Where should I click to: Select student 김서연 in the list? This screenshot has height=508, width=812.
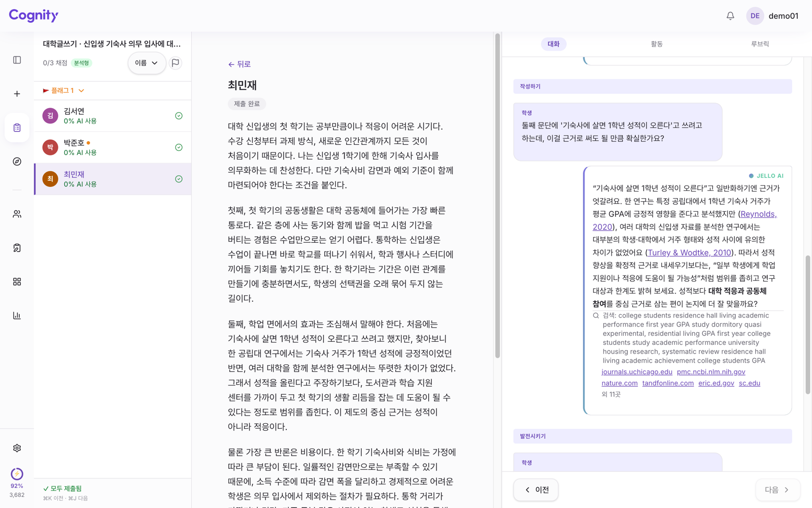[x=113, y=116]
